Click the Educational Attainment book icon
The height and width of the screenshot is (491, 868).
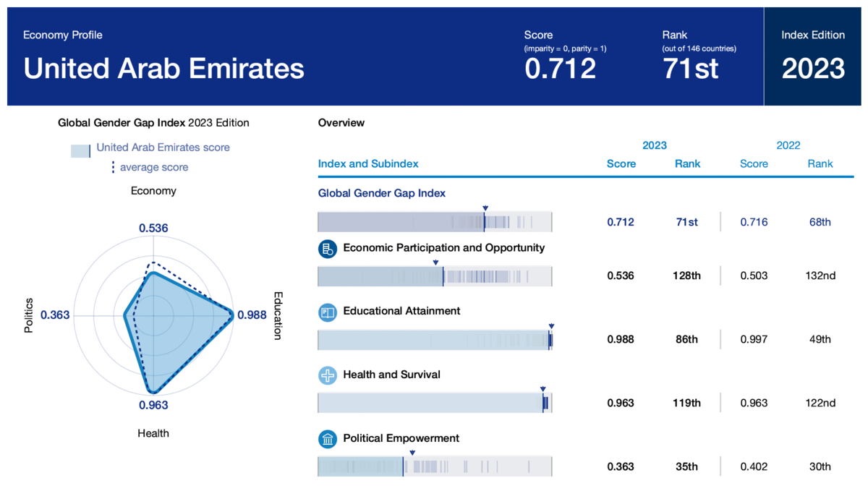pos(328,312)
